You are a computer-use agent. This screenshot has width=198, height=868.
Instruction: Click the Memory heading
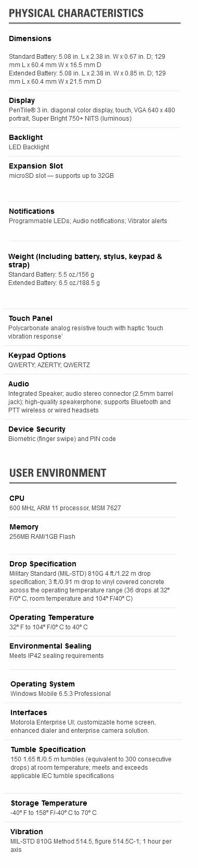[x=24, y=527]
